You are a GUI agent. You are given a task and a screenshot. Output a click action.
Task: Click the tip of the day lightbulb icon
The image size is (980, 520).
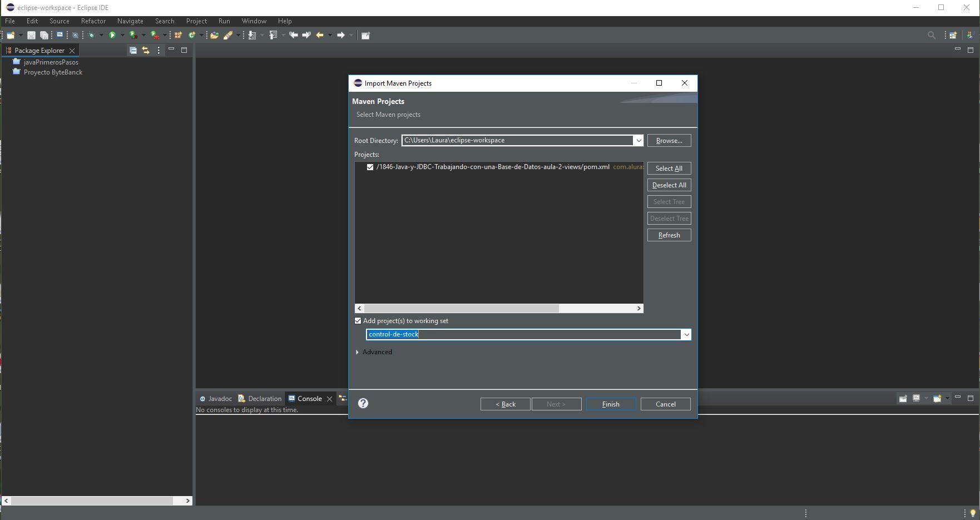(x=973, y=513)
